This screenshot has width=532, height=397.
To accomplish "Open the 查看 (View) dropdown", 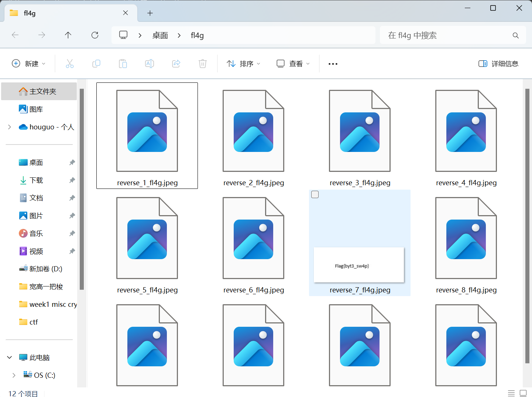I will (293, 64).
